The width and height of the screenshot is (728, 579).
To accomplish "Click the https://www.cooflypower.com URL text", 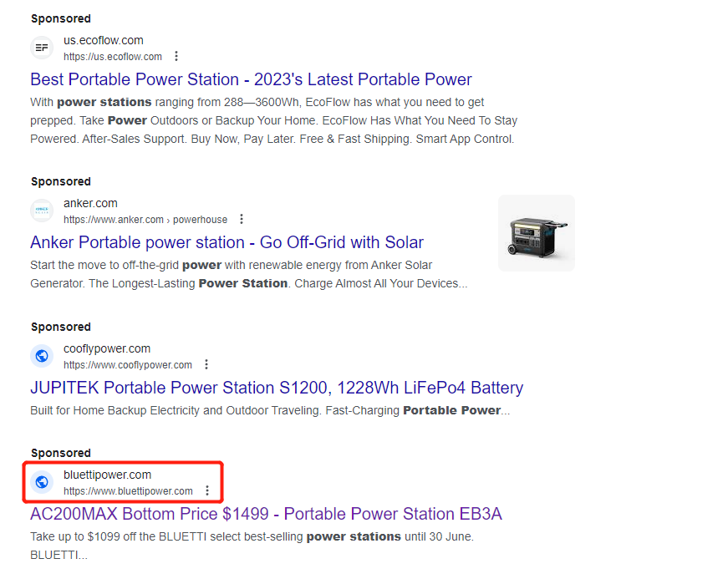I will (x=128, y=365).
